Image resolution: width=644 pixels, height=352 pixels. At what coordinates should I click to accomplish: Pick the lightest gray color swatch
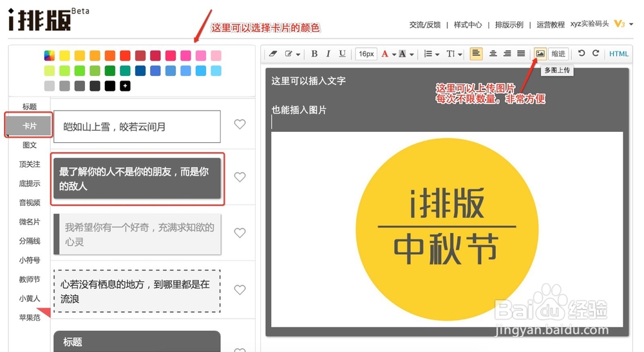pyautogui.click(x=50, y=86)
